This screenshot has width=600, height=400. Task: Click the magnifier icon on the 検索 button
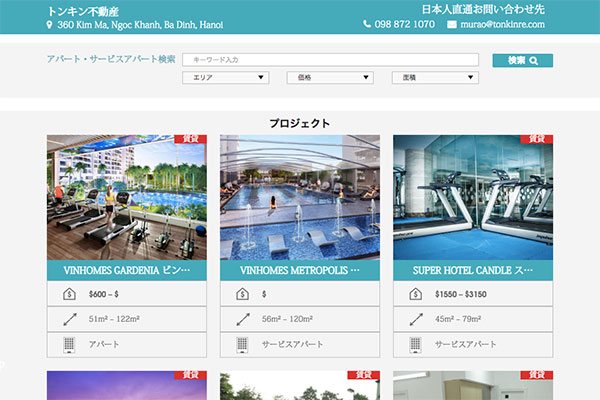534,61
